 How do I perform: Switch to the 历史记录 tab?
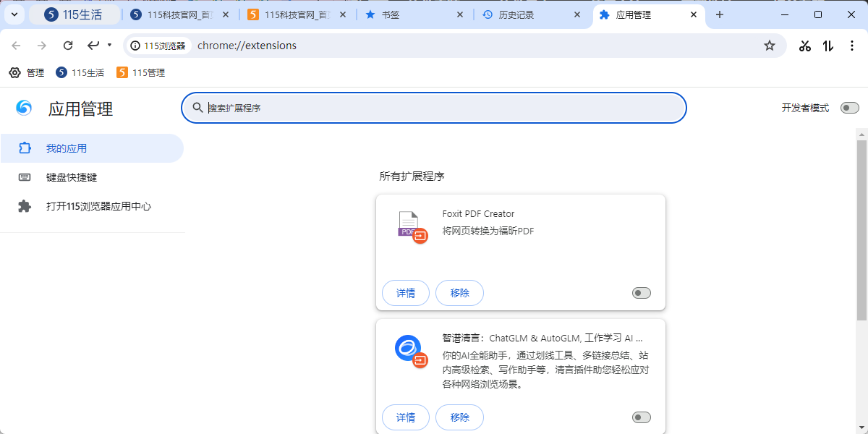pos(532,14)
